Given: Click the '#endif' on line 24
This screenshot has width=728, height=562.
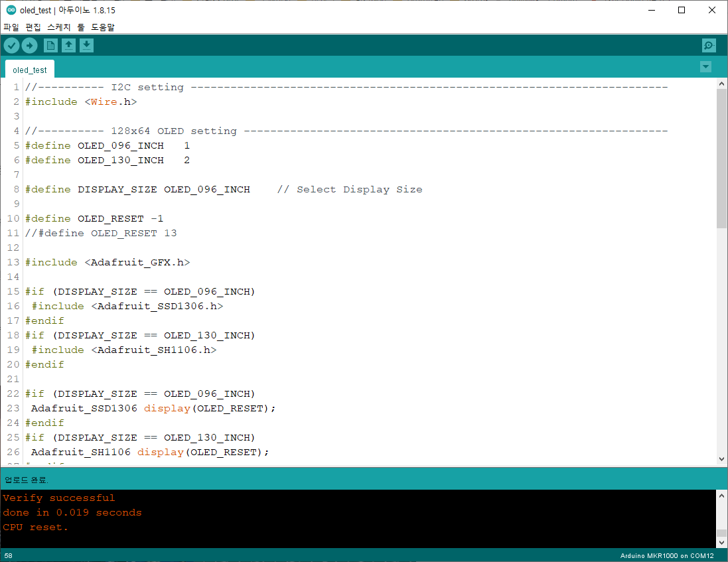Looking at the screenshot, I should pos(44,423).
